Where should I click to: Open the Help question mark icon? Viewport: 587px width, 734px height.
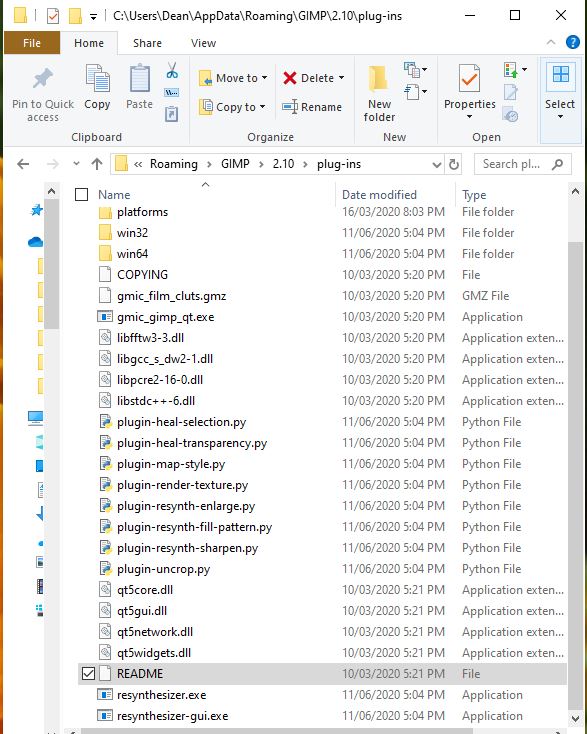[572, 43]
